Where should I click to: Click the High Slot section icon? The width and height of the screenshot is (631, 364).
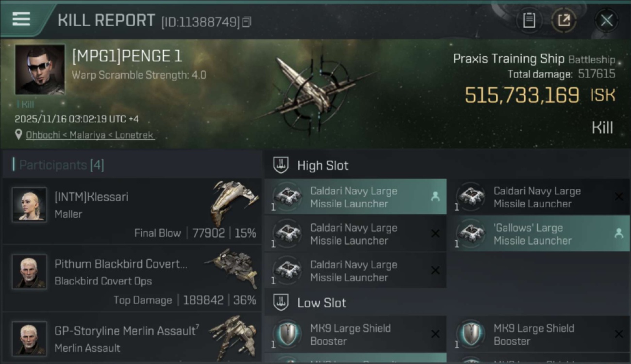(x=281, y=165)
